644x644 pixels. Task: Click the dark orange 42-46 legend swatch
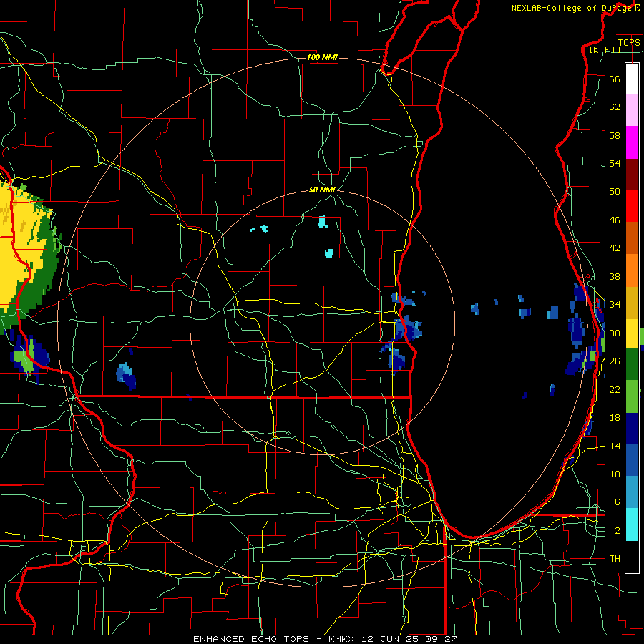[x=632, y=238]
